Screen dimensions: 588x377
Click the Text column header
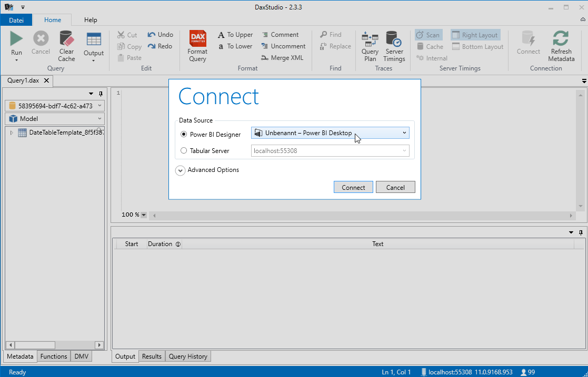pos(377,244)
